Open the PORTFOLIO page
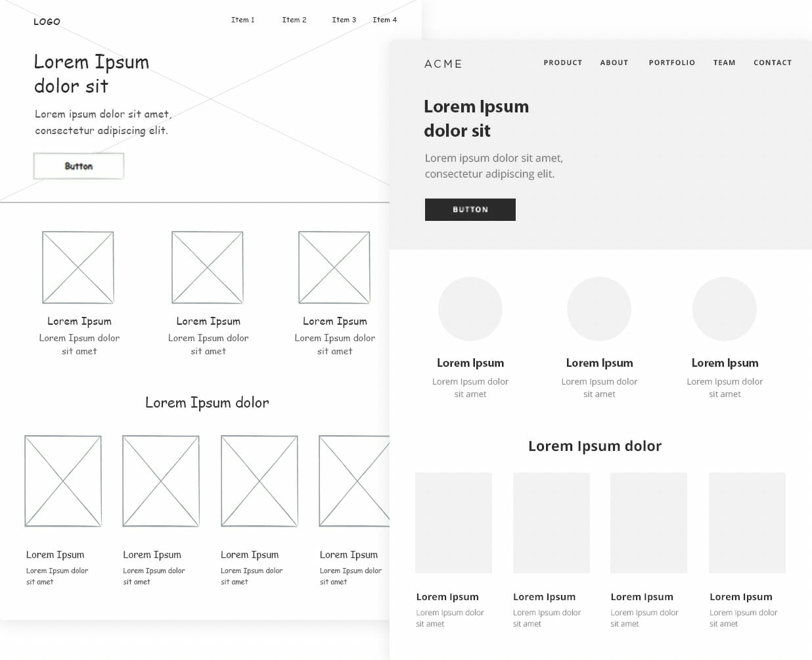The height and width of the screenshot is (660, 812). (671, 62)
